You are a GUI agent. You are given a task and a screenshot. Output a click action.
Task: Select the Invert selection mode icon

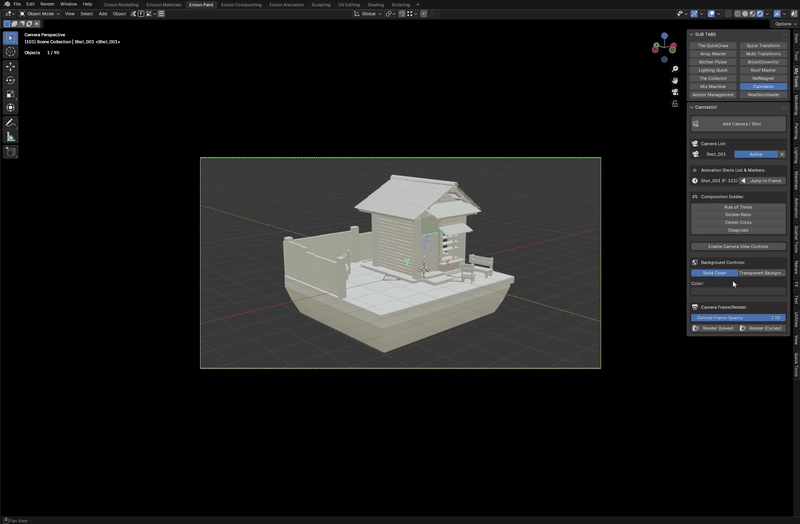click(29, 23)
